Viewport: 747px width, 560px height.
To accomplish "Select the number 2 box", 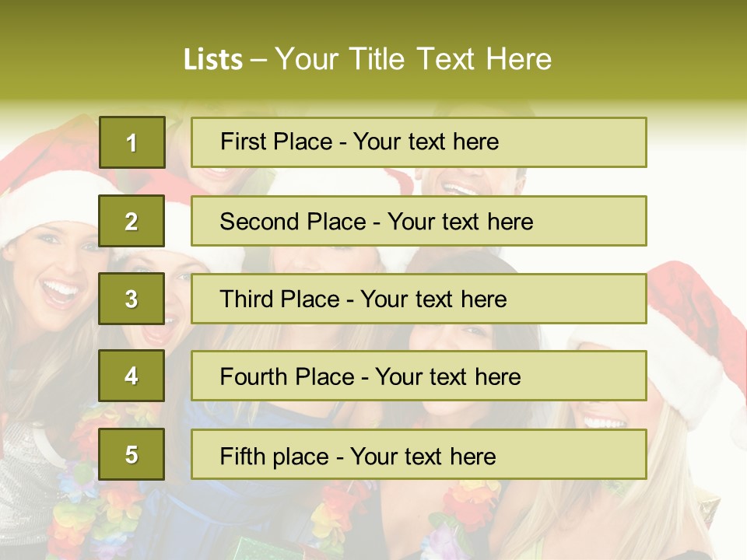I will (x=132, y=221).
